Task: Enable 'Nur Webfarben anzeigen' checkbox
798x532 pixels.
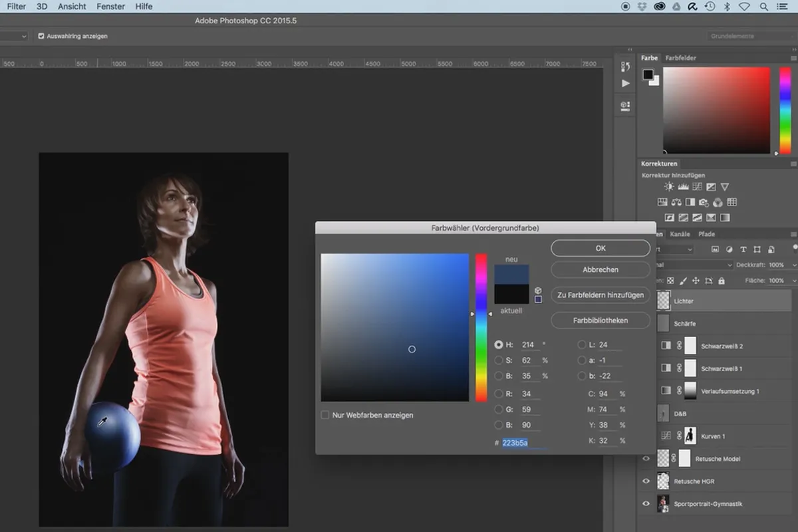Action: click(325, 415)
